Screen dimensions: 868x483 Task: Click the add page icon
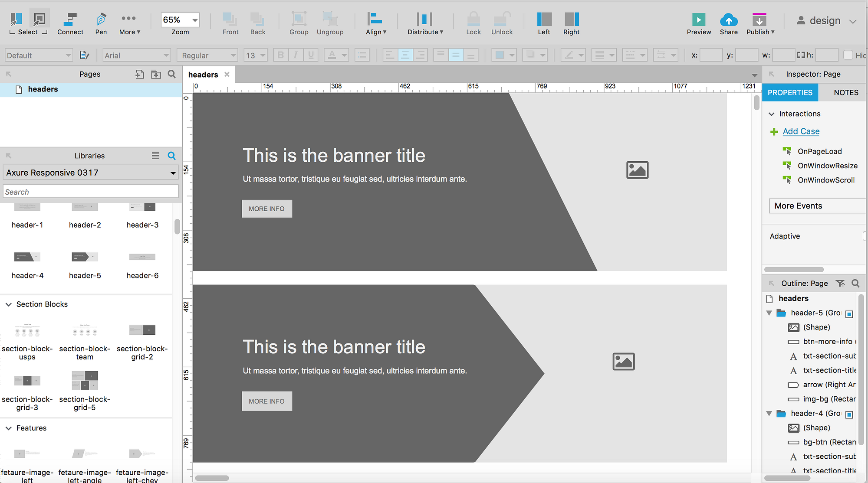[x=139, y=75]
